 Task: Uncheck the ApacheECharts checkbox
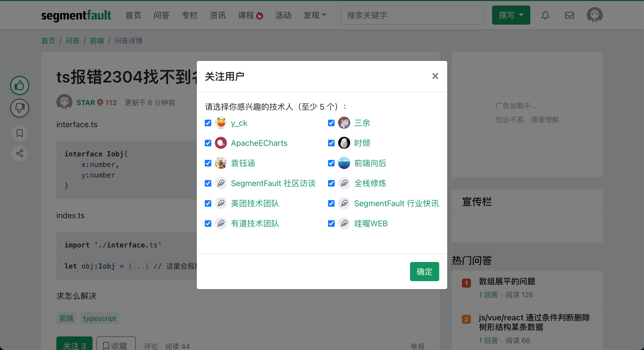tap(208, 143)
